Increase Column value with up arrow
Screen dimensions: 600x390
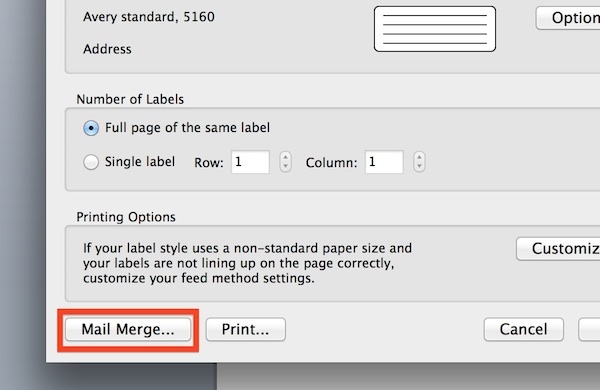(419, 157)
